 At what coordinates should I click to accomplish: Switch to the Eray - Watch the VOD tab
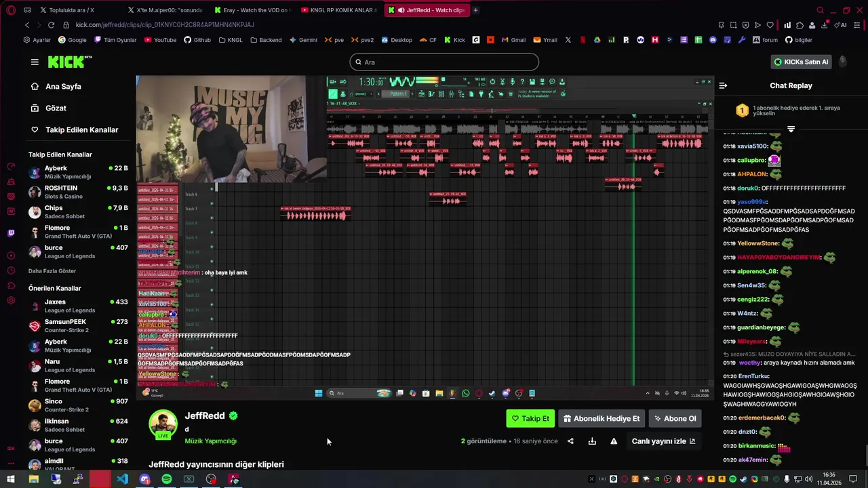pyautogui.click(x=252, y=10)
